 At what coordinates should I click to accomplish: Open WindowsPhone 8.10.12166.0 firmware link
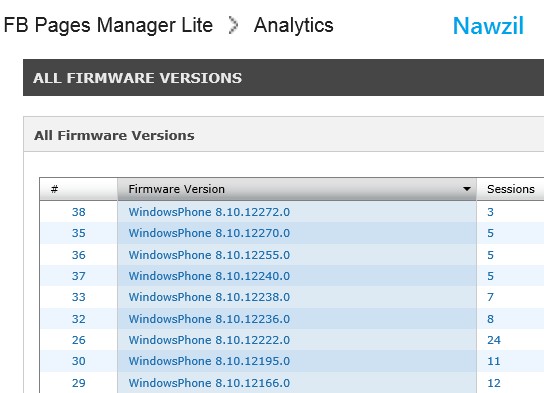209,383
